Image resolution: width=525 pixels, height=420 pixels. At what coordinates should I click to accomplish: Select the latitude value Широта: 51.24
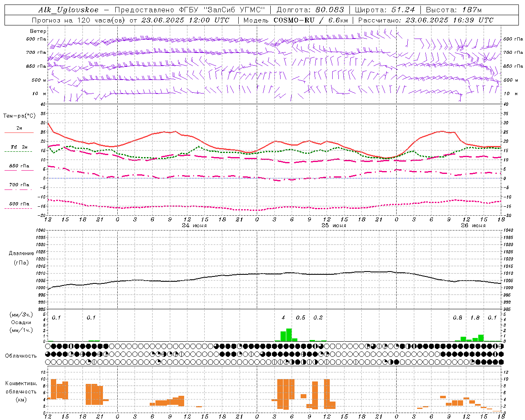pos(385,10)
